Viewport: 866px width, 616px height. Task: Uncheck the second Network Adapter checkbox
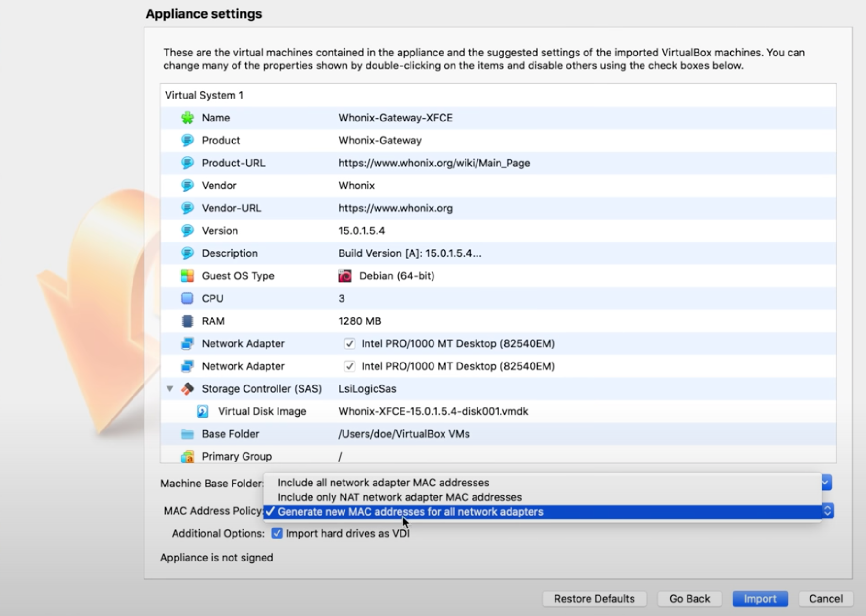point(349,366)
